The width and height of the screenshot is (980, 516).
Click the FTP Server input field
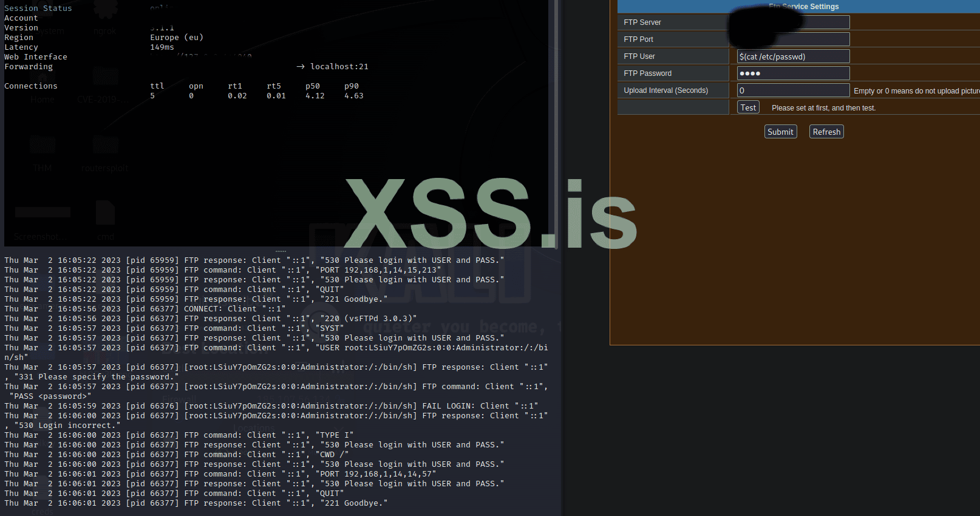793,22
